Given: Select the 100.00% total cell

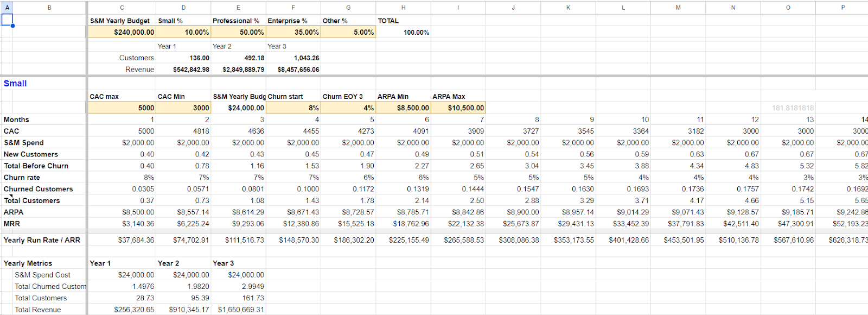Looking at the screenshot, I should tap(403, 32).
